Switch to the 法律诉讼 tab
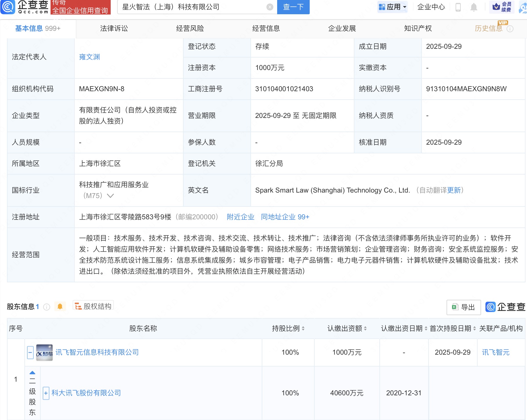 click(x=114, y=28)
